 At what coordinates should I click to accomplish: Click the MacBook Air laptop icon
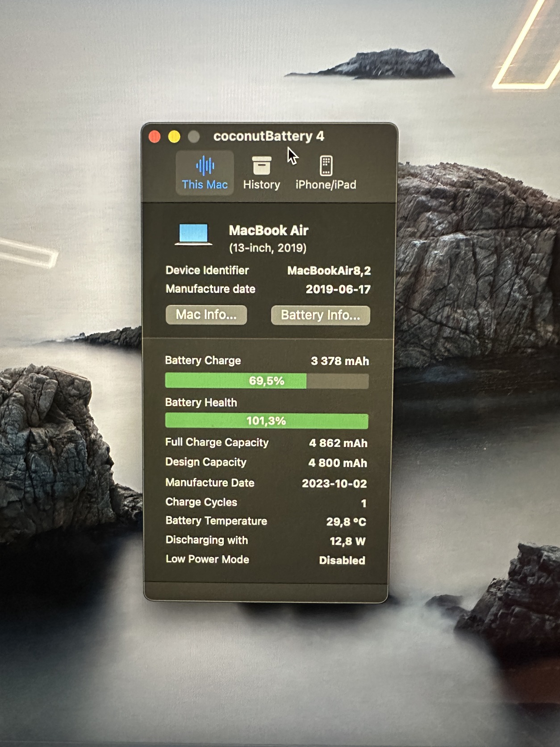[x=193, y=235]
